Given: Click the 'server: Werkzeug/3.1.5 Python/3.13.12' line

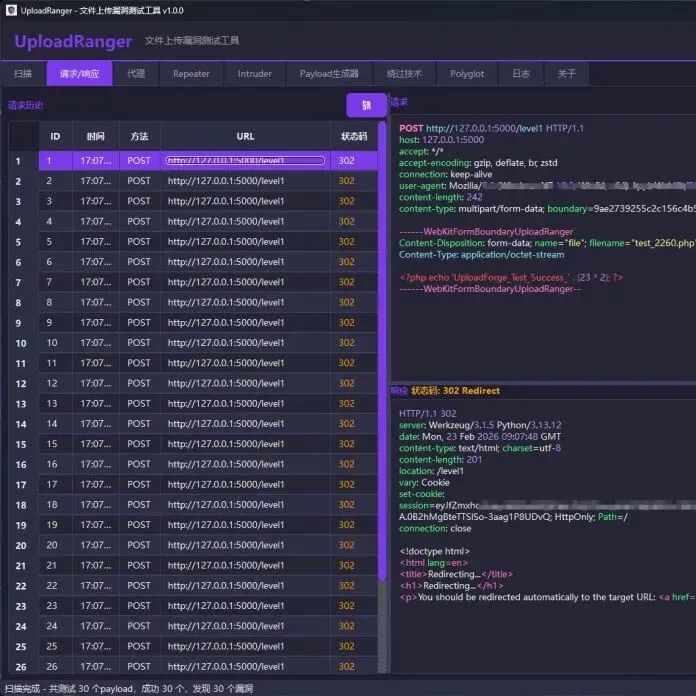Looking at the screenshot, I should pos(480,425).
